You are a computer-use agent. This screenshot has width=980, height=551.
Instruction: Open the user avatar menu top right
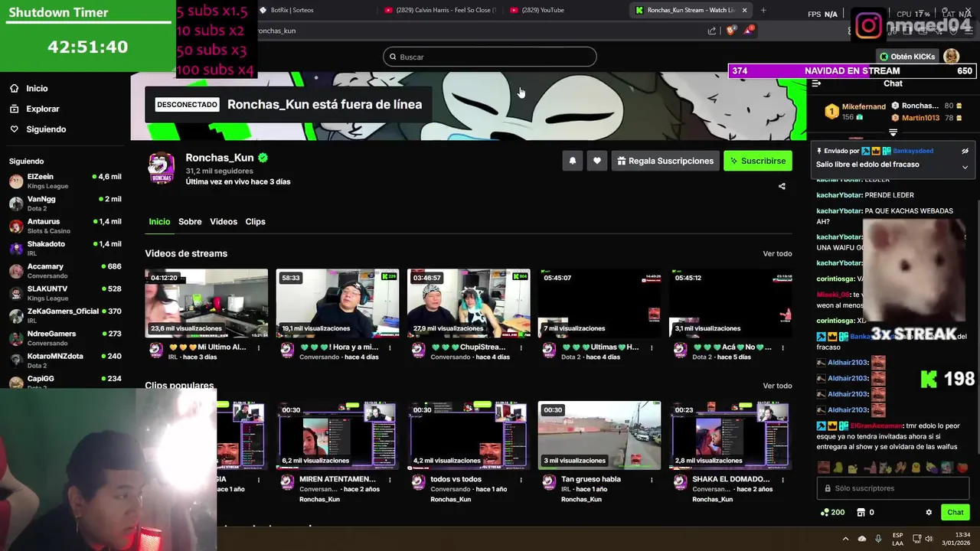(x=951, y=56)
